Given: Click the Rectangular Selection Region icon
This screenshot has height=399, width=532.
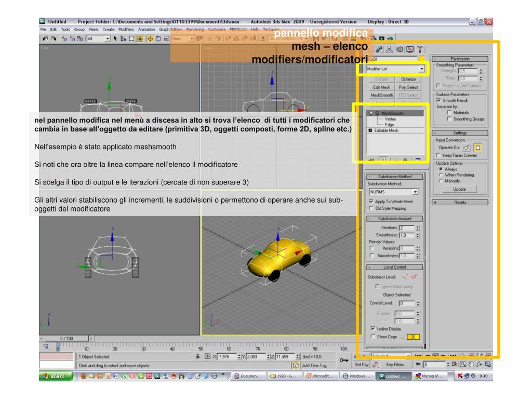Looking at the screenshot, I should coord(131,38).
